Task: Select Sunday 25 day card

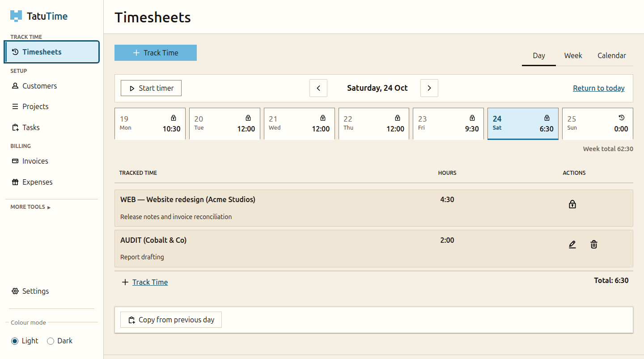Action: (597, 124)
